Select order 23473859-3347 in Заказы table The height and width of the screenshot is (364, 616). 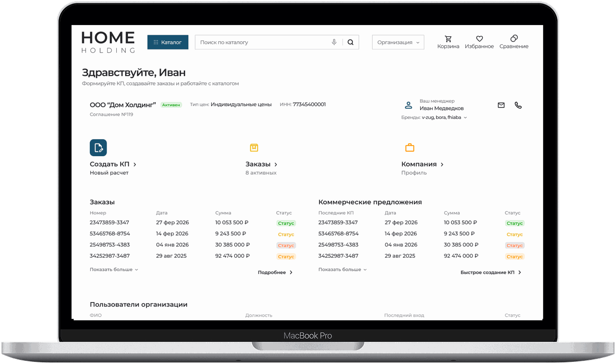click(109, 222)
